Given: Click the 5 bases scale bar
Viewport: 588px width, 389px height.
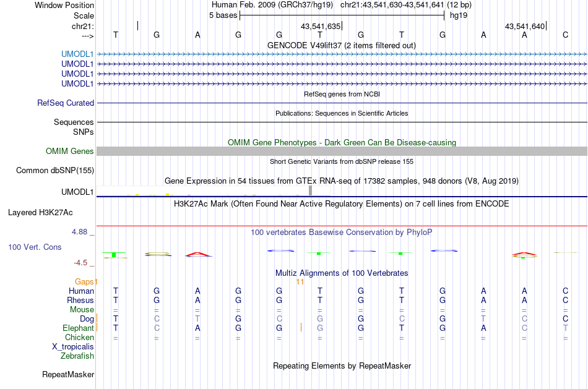Looking at the screenshot, I should point(342,15).
